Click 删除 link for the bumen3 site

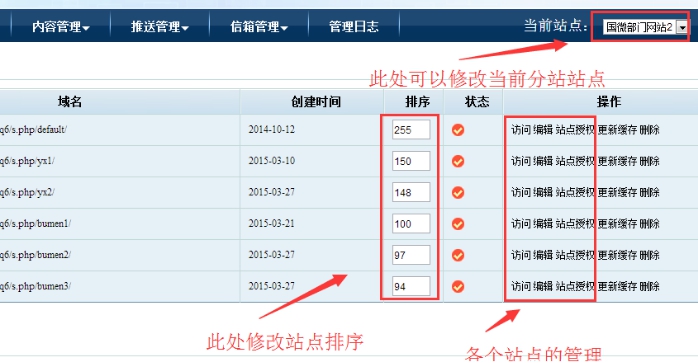pos(649,286)
